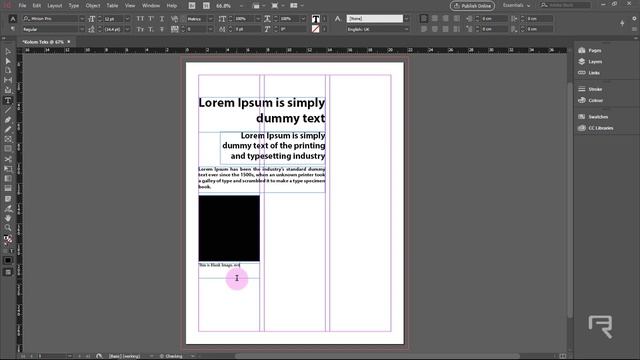The height and width of the screenshot is (360, 640).
Task: Select the Gradient Swatch tool
Action: 8,179
